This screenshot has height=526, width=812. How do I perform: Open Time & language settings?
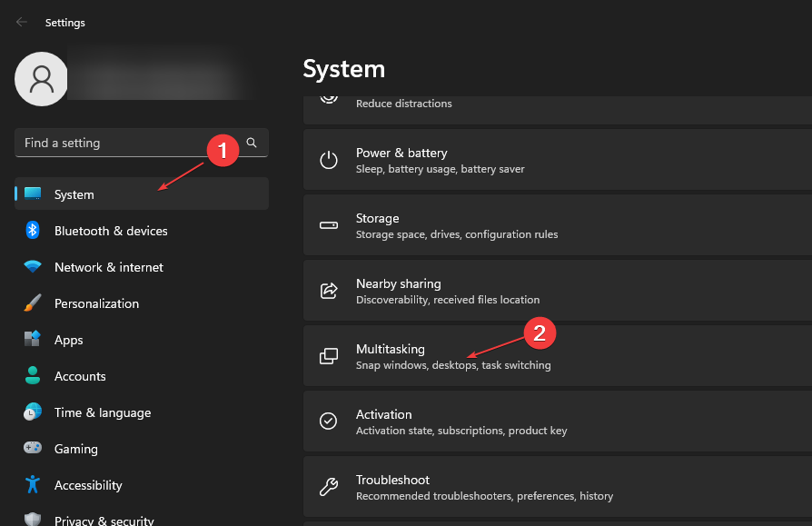(x=102, y=412)
